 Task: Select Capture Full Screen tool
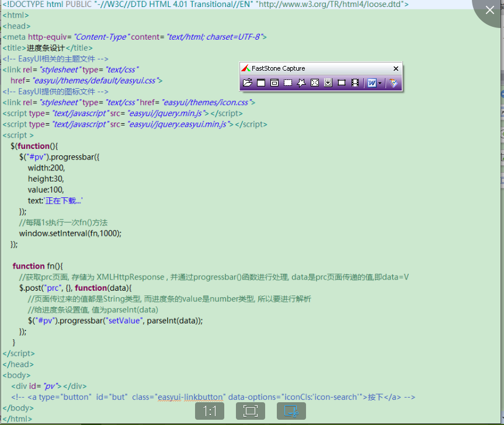click(315, 83)
